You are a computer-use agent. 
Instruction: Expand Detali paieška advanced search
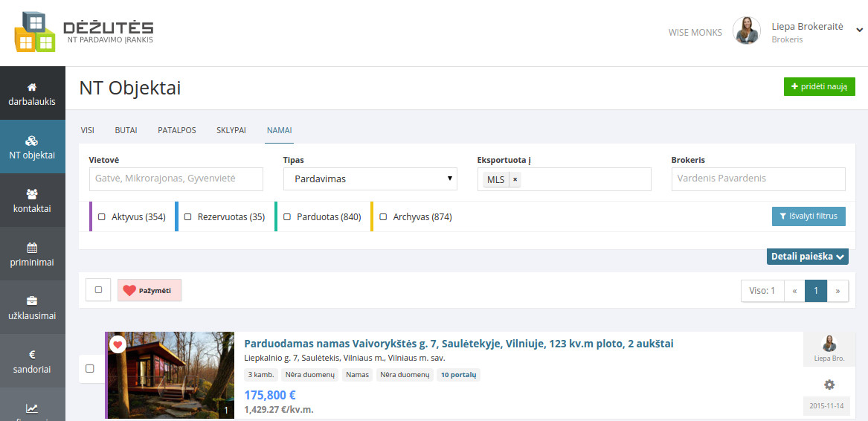coord(807,257)
